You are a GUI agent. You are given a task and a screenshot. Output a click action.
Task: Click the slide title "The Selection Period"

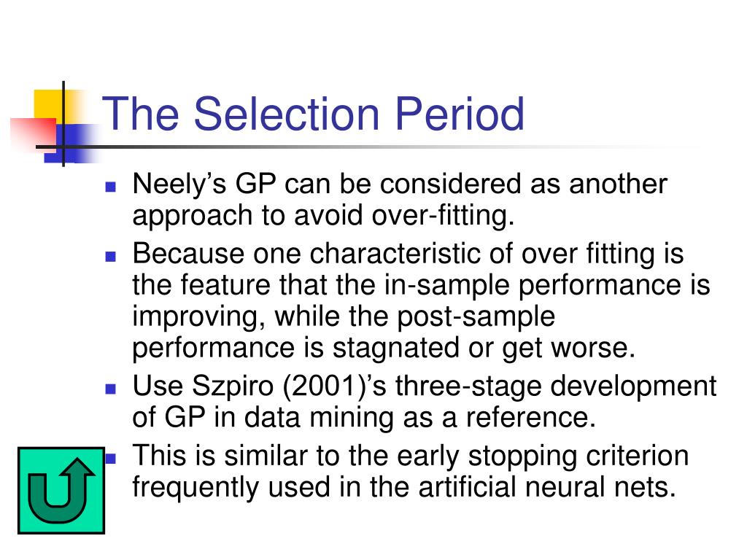click(313, 114)
